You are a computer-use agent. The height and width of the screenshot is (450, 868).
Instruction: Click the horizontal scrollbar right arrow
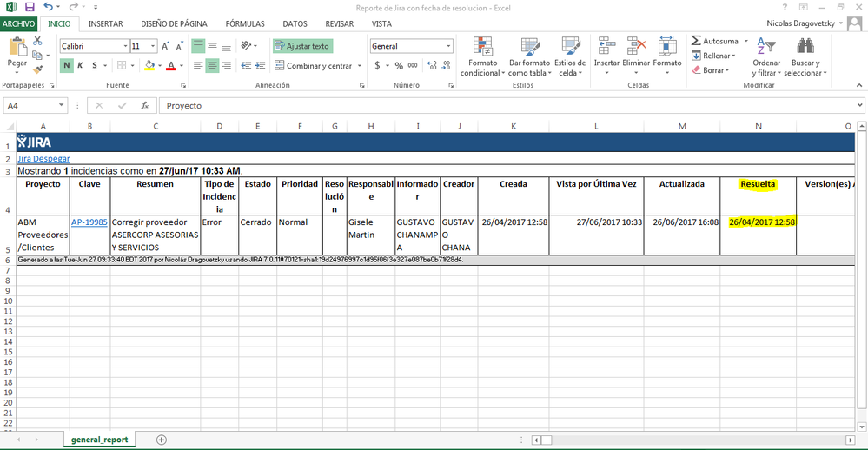[x=851, y=440]
